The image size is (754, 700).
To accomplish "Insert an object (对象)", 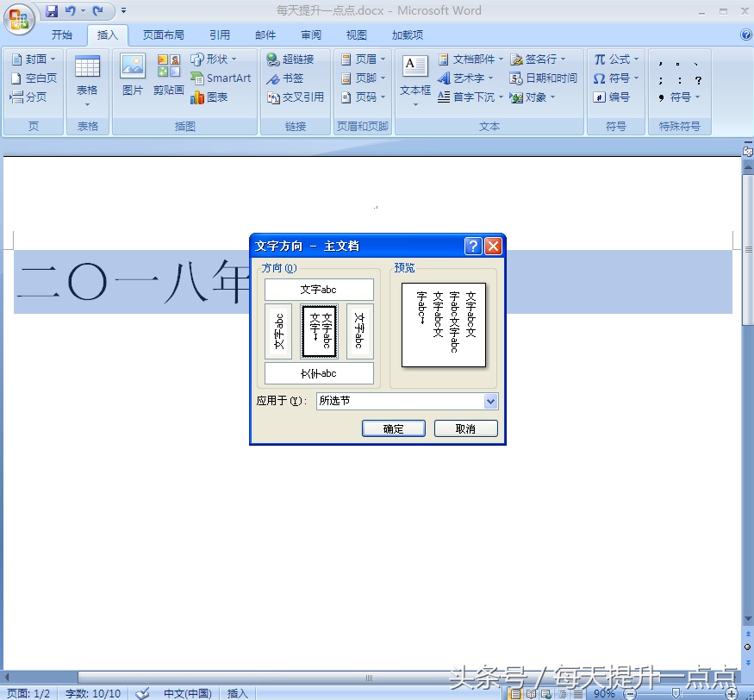I will coord(533,97).
